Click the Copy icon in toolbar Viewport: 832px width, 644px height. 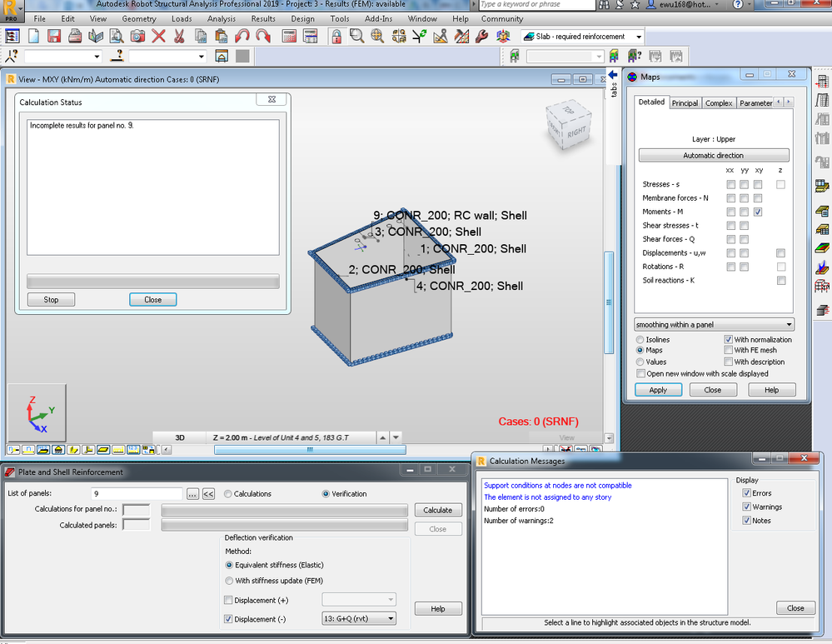(201, 36)
